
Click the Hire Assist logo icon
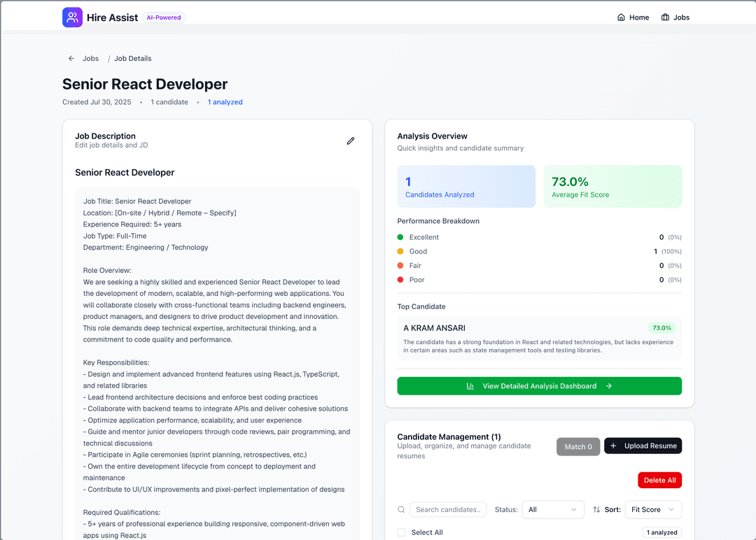click(72, 17)
